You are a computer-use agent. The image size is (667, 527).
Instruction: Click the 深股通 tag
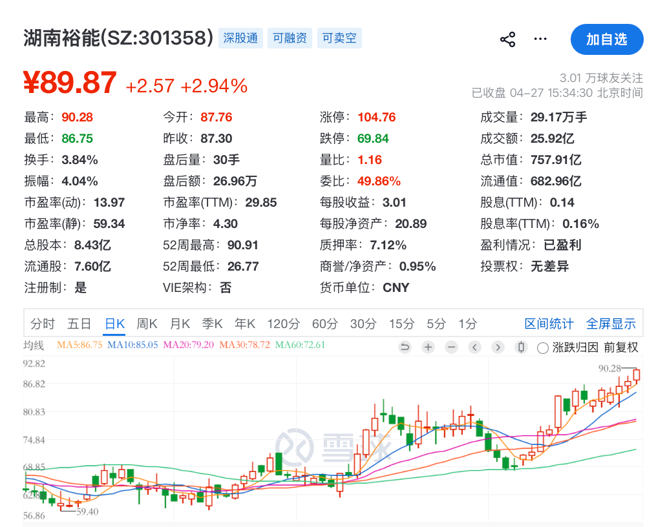[240, 39]
